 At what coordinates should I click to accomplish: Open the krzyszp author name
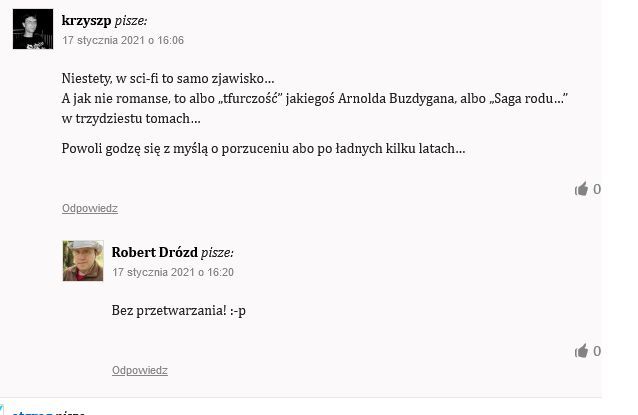86,20
